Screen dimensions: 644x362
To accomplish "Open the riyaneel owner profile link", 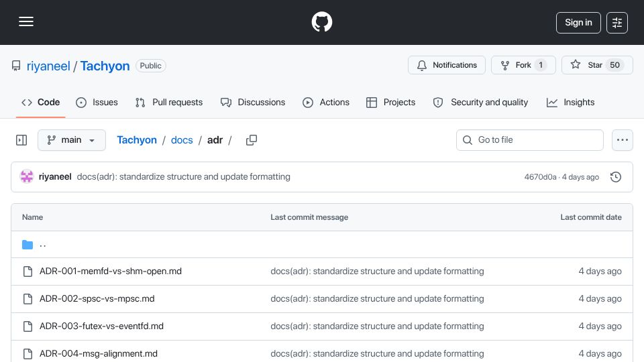I will pos(48,66).
